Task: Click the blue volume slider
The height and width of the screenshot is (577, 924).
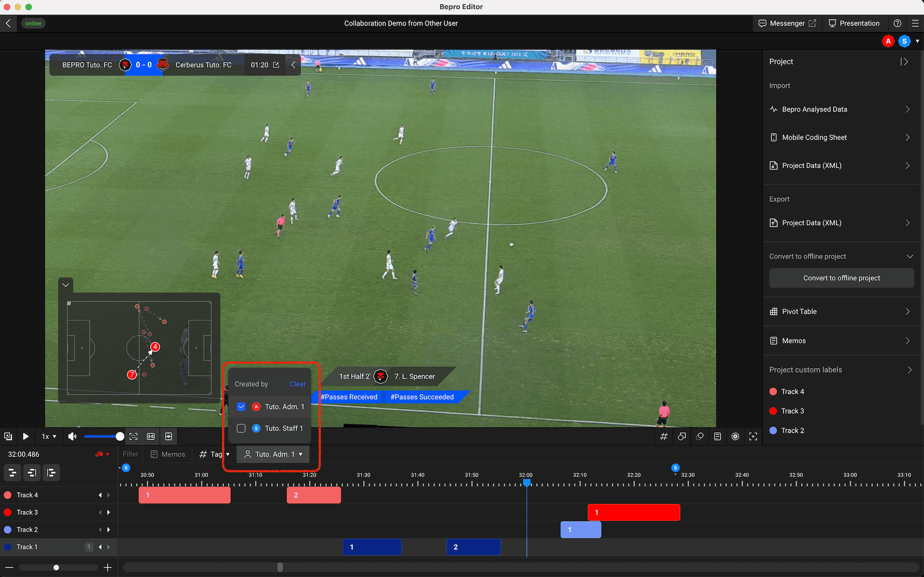Action: (101, 436)
